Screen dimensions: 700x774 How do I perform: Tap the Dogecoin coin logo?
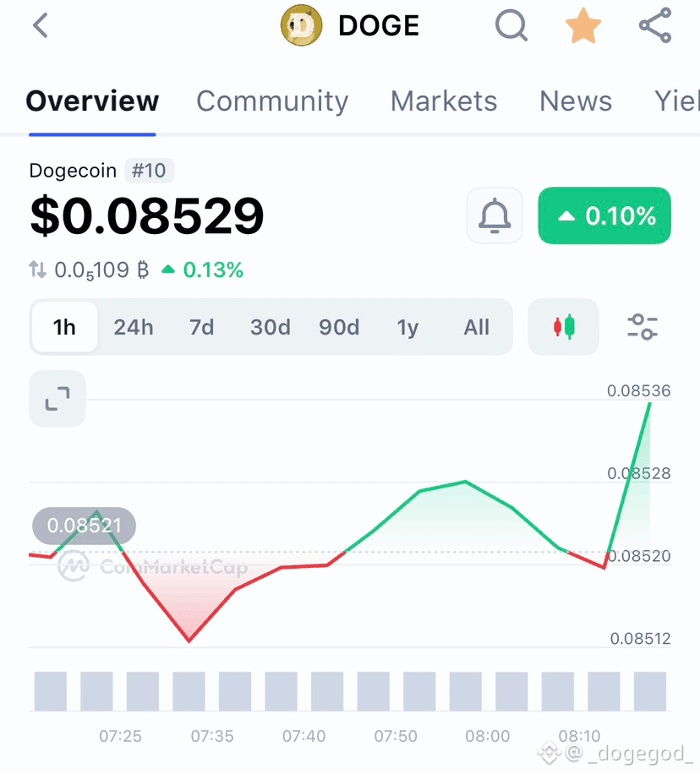click(x=301, y=25)
